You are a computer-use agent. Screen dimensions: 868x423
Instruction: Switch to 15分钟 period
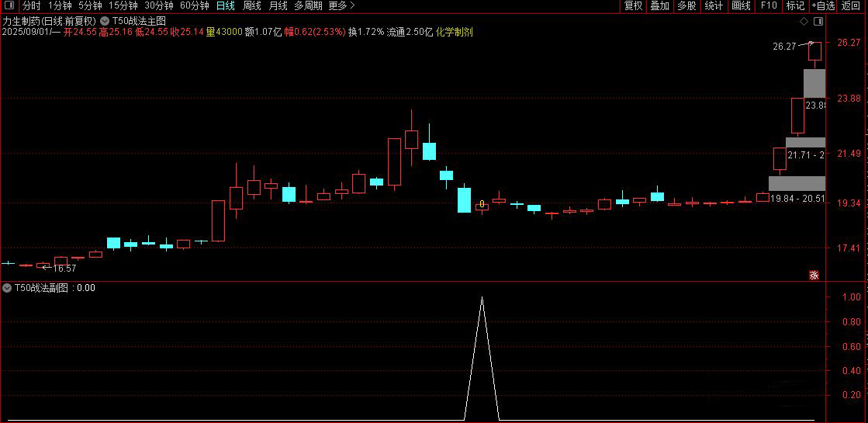point(123,6)
